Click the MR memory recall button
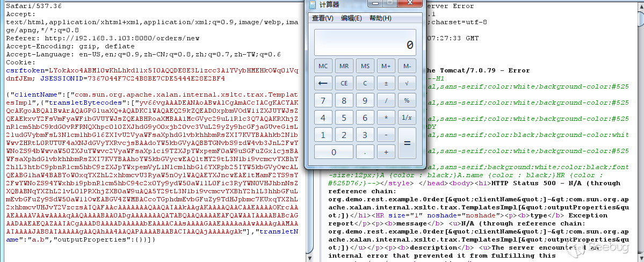This screenshot has width=644, height=262. (x=344, y=66)
